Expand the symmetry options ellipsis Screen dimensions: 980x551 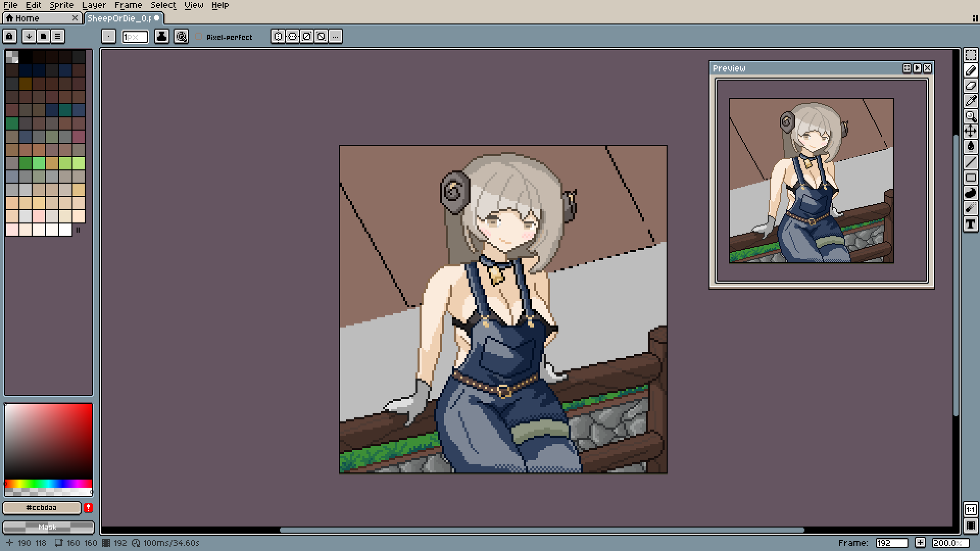(335, 36)
